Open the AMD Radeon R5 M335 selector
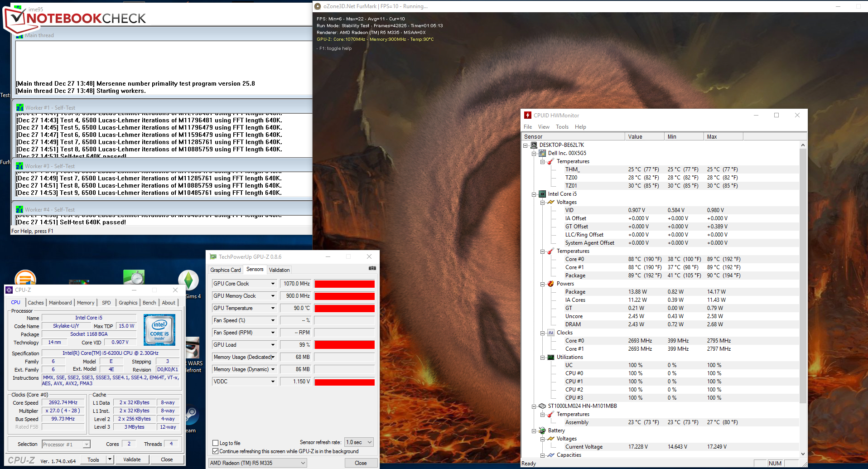The width and height of the screenshot is (868, 469). click(x=257, y=463)
